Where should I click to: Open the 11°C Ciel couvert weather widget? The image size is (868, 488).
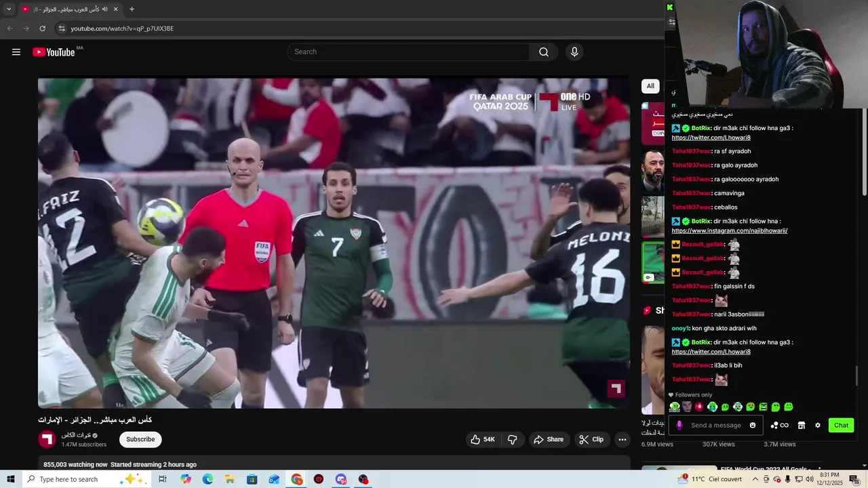click(709, 479)
